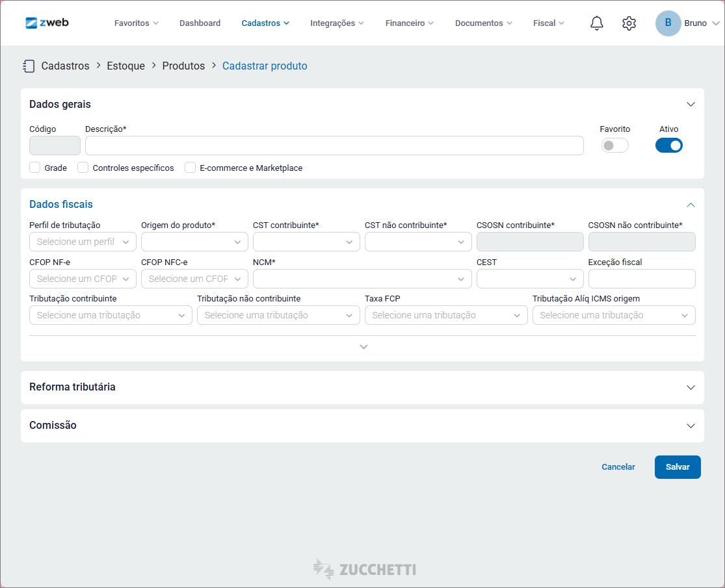This screenshot has height=588, width=725.
Task: Show more fiscal fields with center chevron
Action: click(363, 347)
